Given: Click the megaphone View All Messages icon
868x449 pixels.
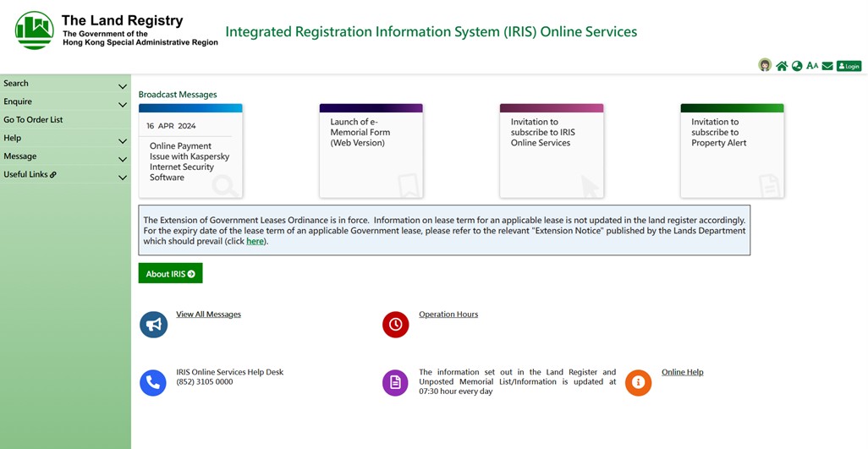Looking at the screenshot, I should tap(153, 325).
